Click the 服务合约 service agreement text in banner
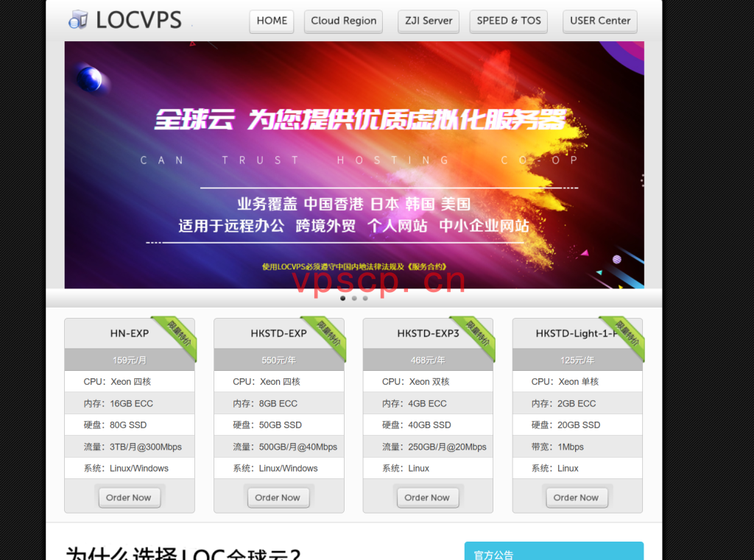The height and width of the screenshot is (560, 754). (x=428, y=267)
